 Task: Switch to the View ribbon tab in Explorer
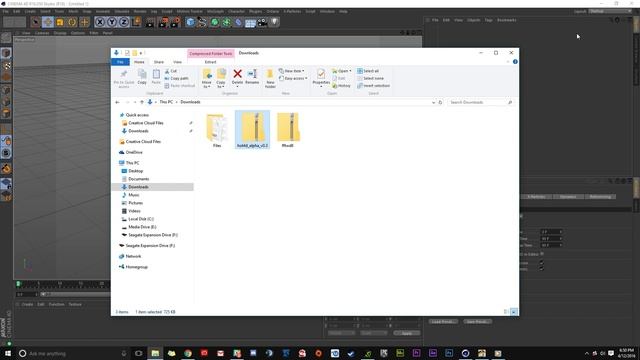[x=177, y=62]
